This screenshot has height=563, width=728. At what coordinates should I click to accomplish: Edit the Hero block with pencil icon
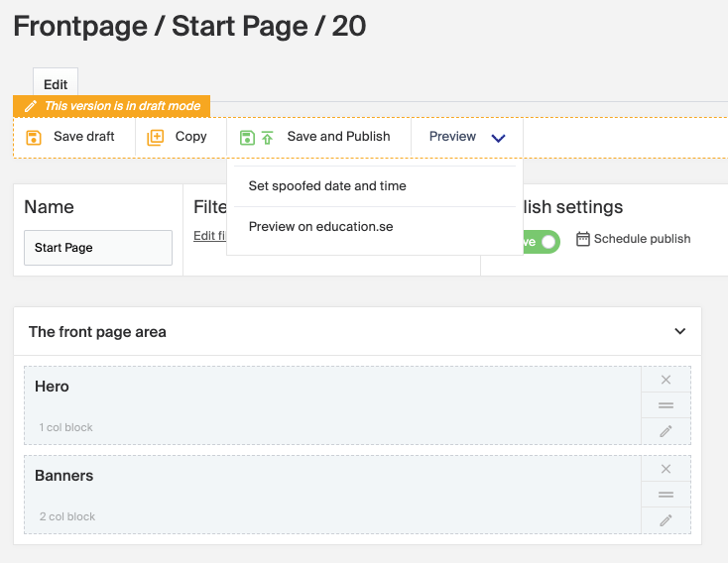point(666,430)
